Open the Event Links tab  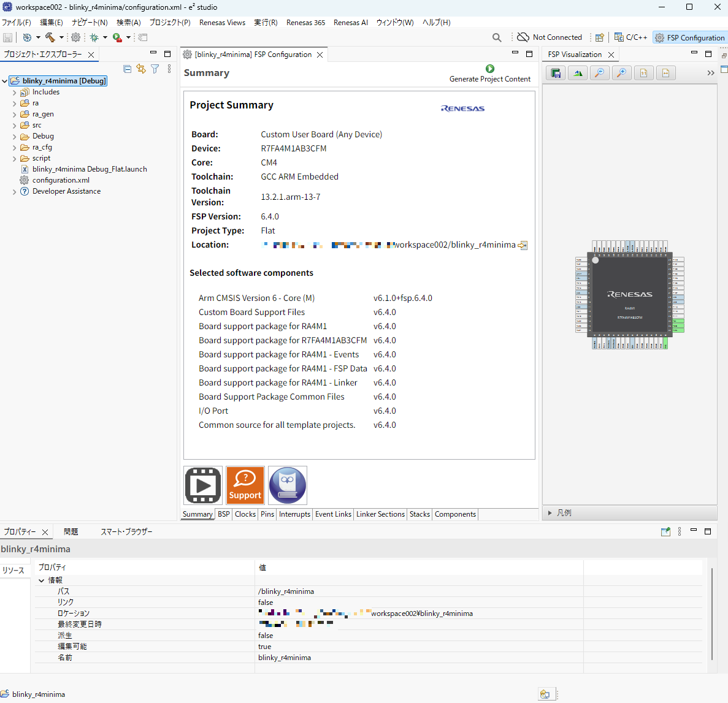tap(334, 514)
